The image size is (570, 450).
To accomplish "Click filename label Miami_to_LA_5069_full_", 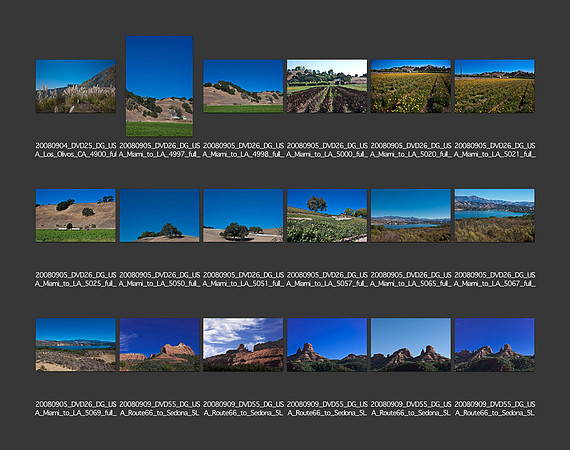I will click(76, 409).
